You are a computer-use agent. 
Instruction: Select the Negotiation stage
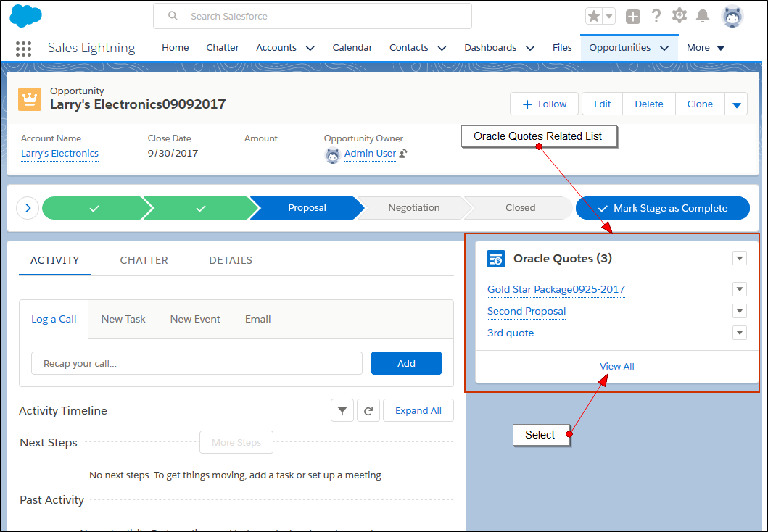[x=414, y=208]
